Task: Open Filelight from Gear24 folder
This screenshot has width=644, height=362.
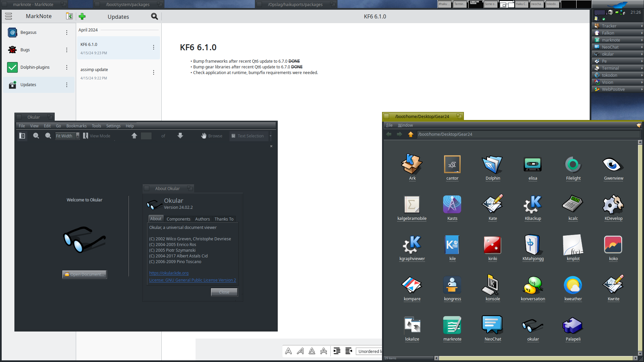Action: click(573, 165)
